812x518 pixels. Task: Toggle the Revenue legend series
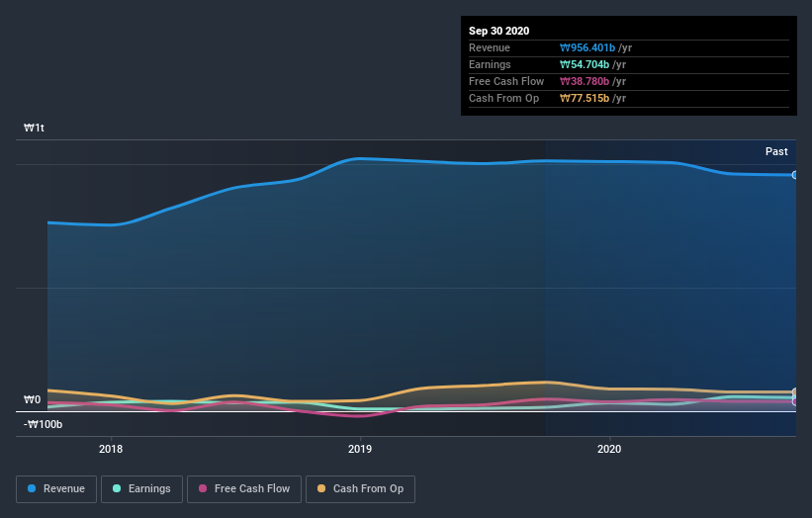tap(56, 489)
